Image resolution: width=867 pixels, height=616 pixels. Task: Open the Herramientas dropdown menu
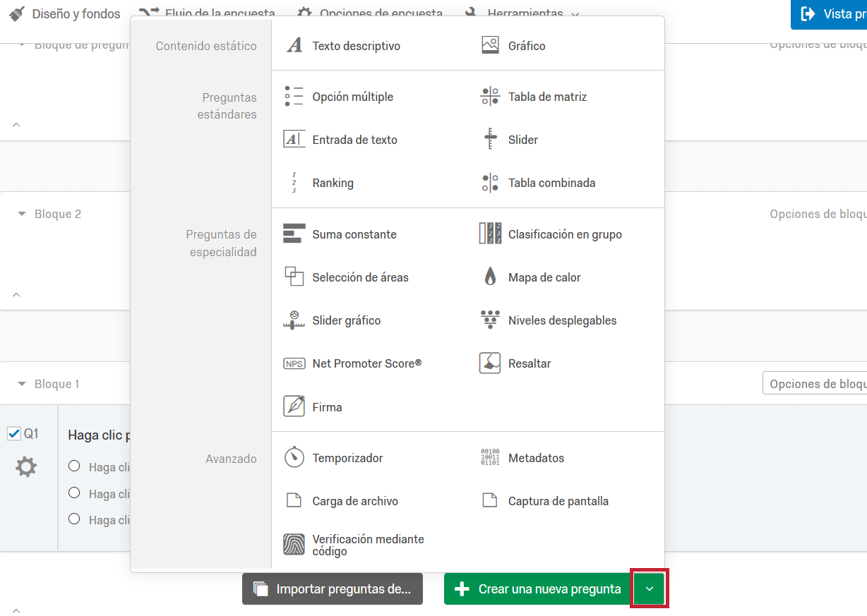526,13
